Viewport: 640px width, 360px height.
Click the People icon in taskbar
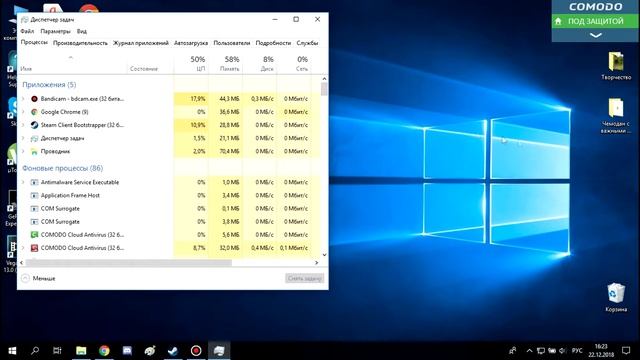coord(513,351)
